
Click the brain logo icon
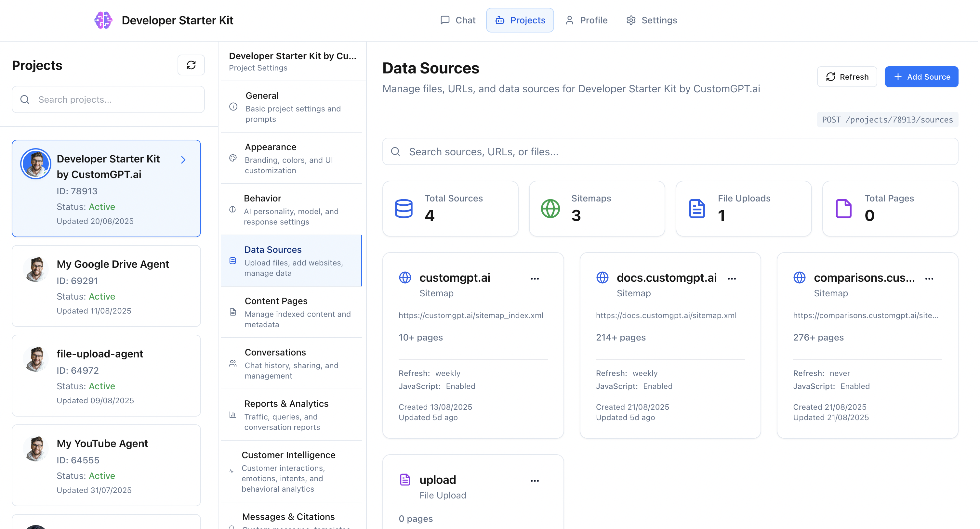(103, 20)
